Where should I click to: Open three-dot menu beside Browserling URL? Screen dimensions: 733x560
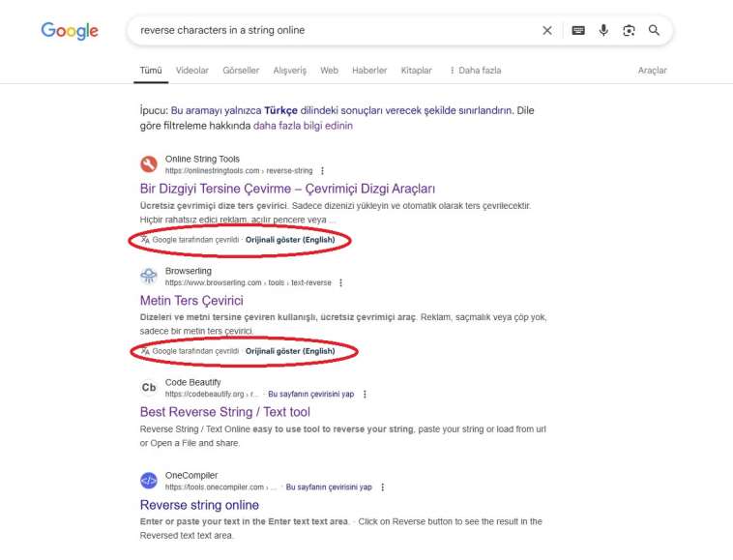(x=341, y=283)
